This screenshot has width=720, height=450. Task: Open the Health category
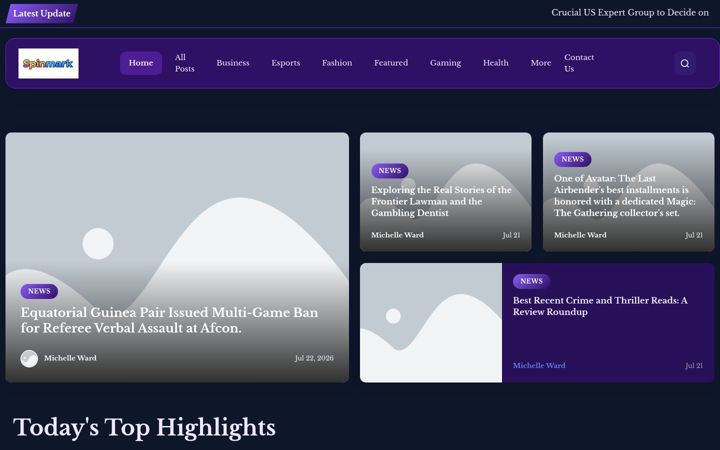[495, 63]
